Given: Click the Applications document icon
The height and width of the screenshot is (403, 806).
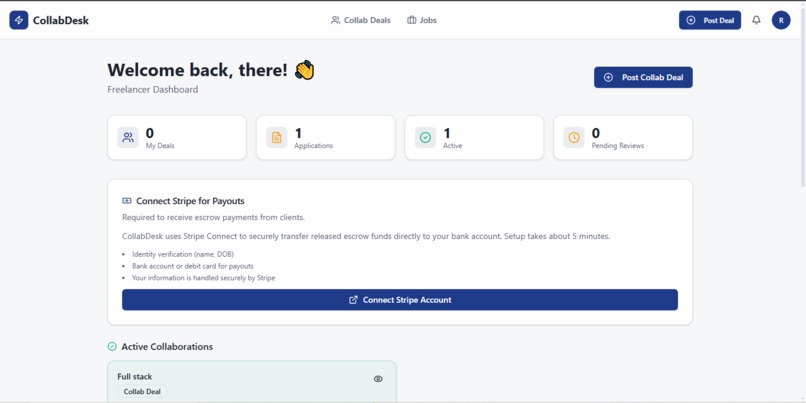Looking at the screenshot, I should 277,138.
